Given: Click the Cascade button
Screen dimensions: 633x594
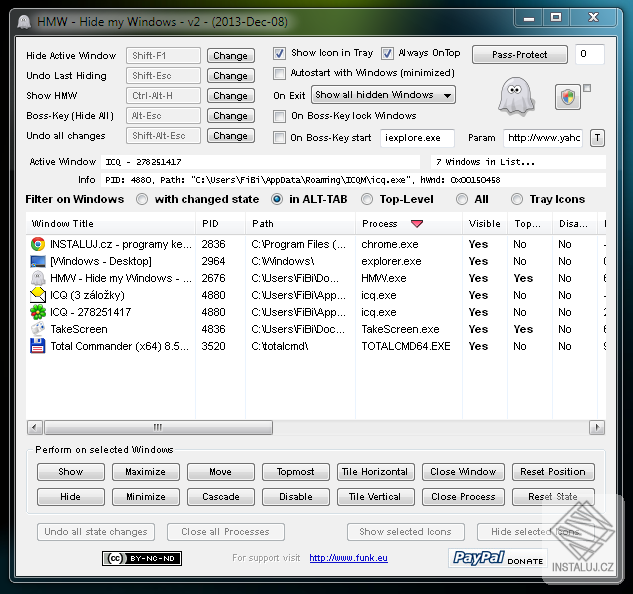Looking at the screenshot, I should 221,497.
